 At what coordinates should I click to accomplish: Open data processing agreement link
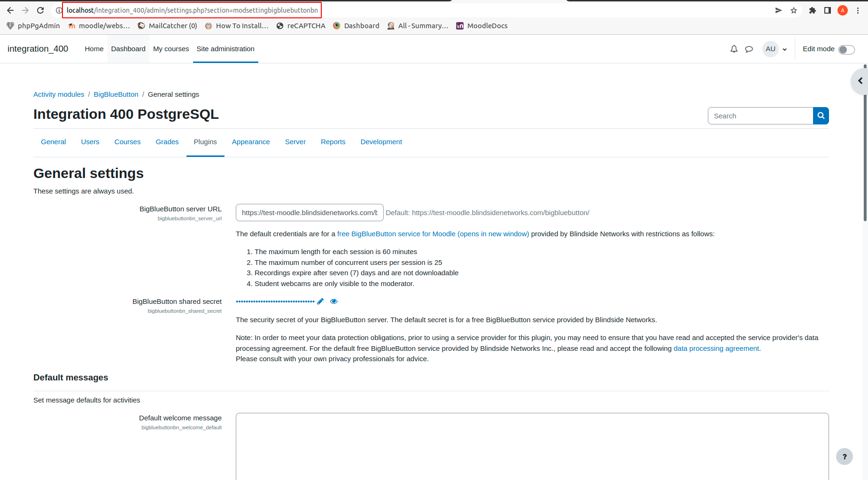(716, 348)
